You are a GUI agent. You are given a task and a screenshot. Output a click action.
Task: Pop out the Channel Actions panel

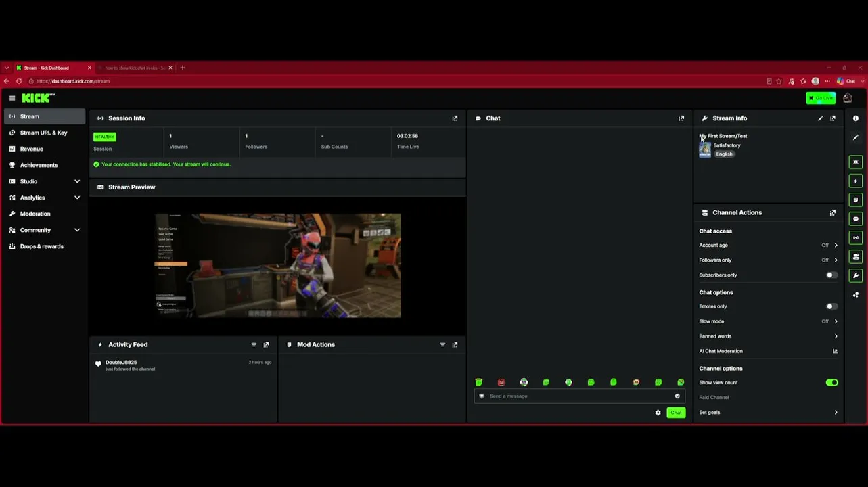[833, 212]
